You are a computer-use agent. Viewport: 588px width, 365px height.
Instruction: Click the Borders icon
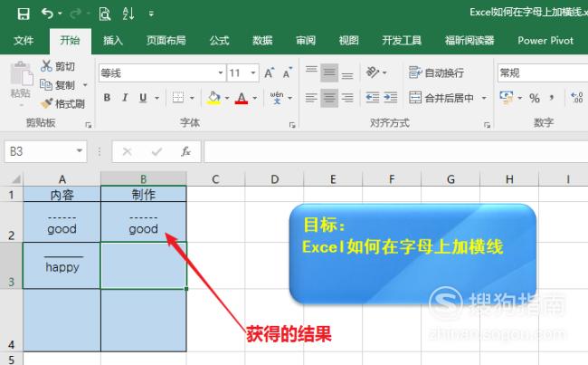177,98
